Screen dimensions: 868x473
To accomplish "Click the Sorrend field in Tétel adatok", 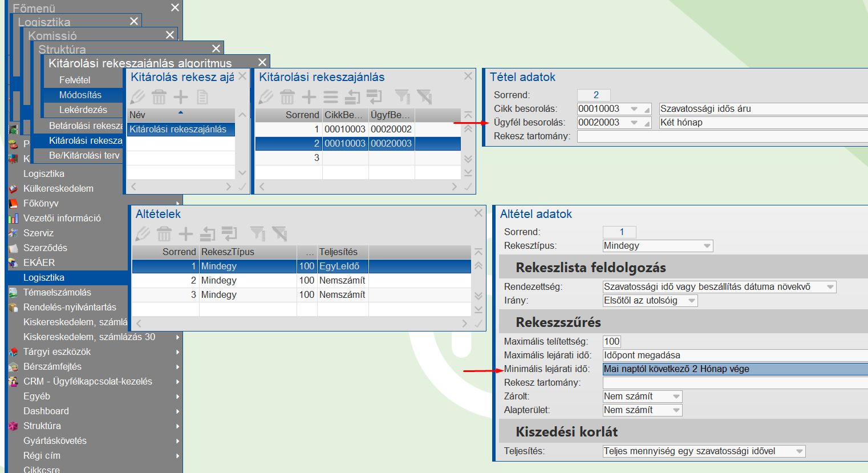I will click(594, 95).
